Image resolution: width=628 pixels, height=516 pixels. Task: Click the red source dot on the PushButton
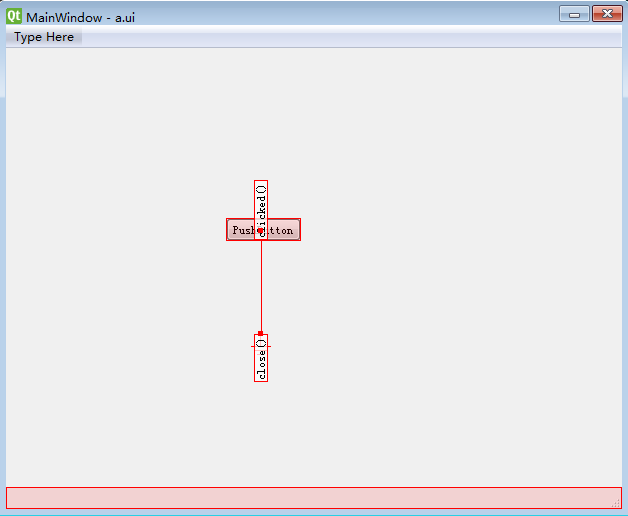coord(260,231)
